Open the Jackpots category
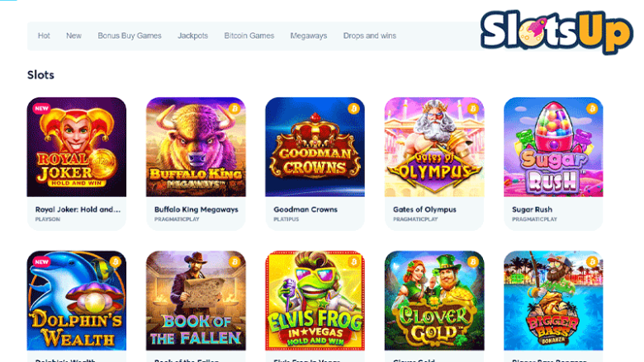This screenshot has width=644, height=362. coord(192,35)
